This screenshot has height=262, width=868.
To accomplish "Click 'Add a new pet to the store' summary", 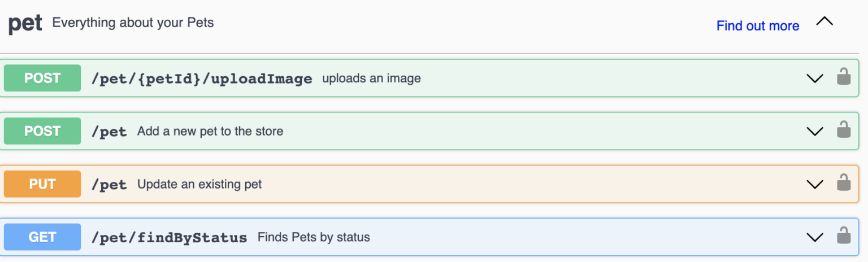I will [x=210, y=131].
